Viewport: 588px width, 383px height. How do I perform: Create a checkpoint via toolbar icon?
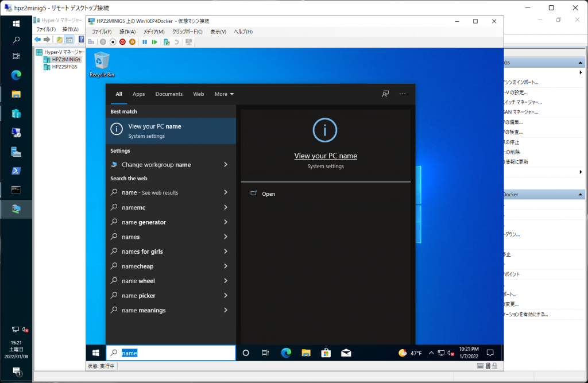click(166, 42)
